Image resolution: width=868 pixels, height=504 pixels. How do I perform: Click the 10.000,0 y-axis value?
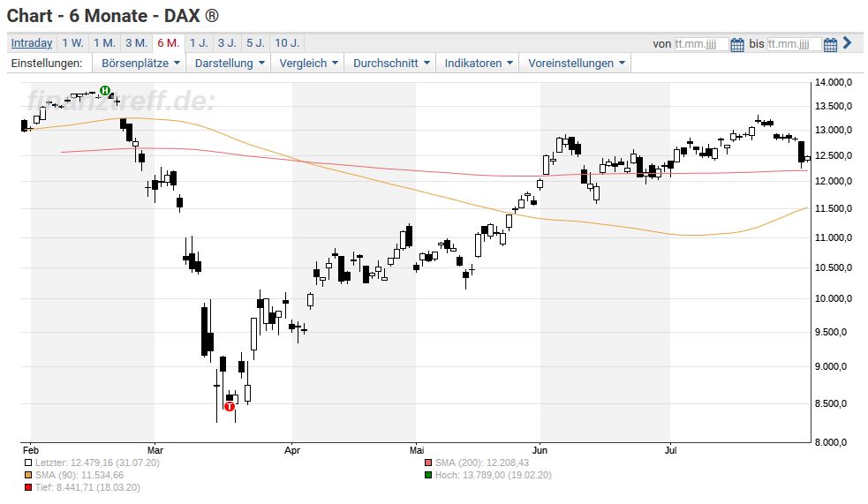(x=834, y=298)
